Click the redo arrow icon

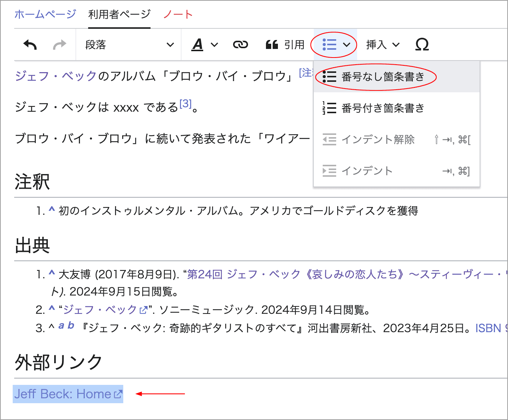coord(59,45)
